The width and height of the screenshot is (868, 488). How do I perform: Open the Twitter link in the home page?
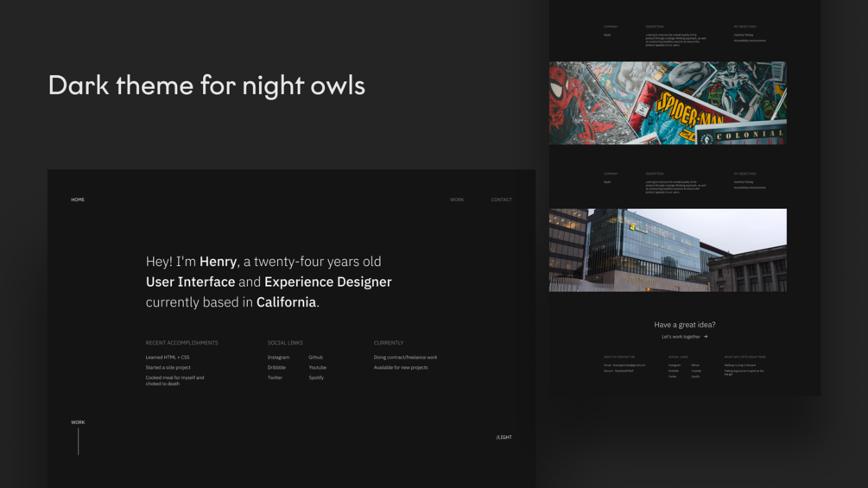pyautogui.click(x=275, y=377)
